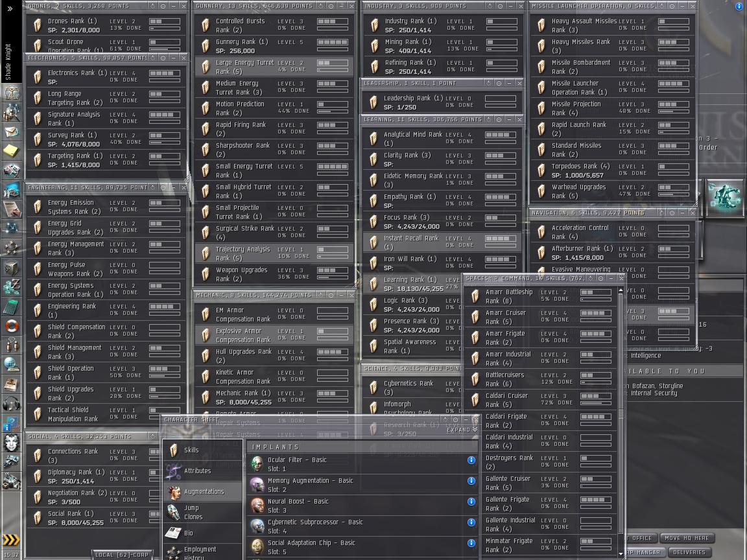Show info for Memory Augmentation - Basic implant

point(471,481)
